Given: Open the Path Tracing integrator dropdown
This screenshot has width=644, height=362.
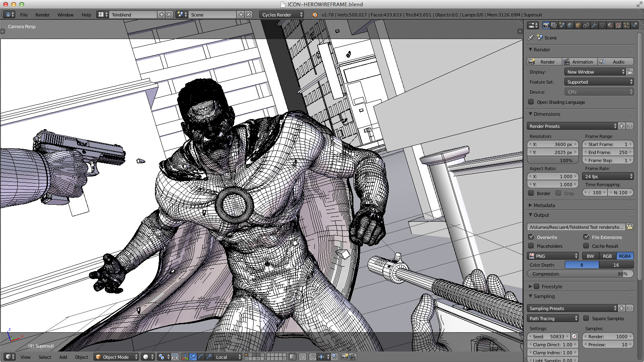Looking at the screenshot, I should pyautogui.click(x=553, y=318).
